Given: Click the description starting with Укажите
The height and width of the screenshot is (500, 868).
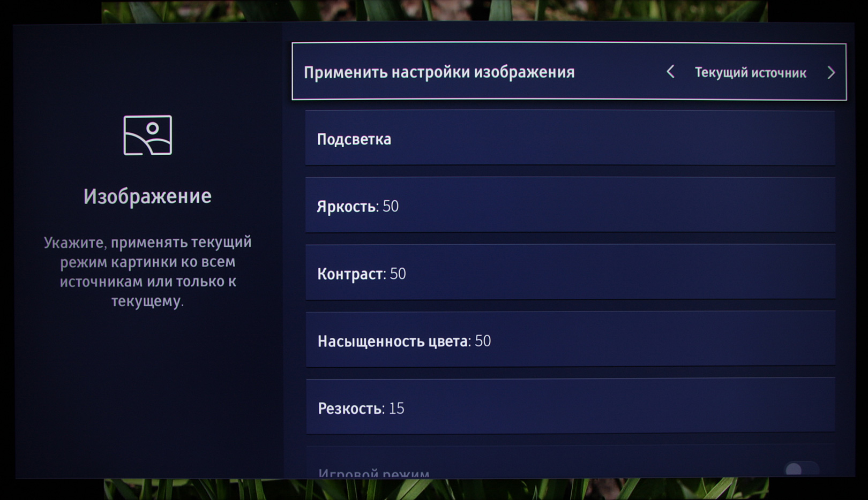Looking at the screenshot, I should (147, 271).
